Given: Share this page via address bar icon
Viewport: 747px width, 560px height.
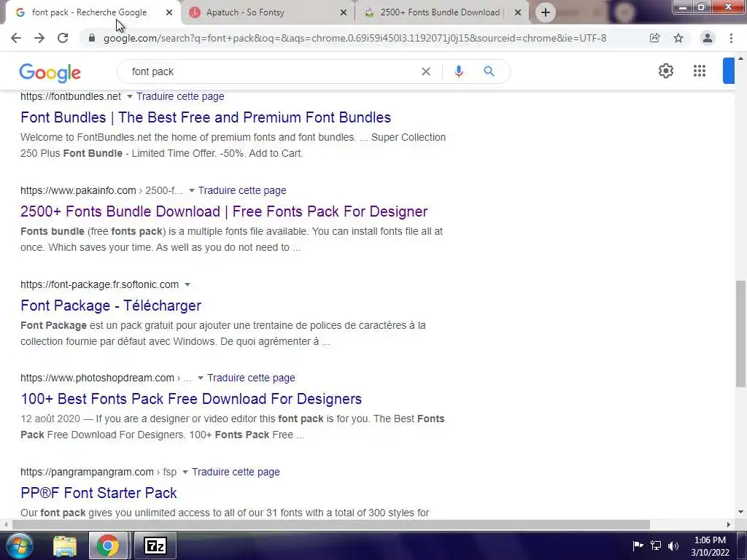Looking at the screenshot, I should tap(655, 38).
